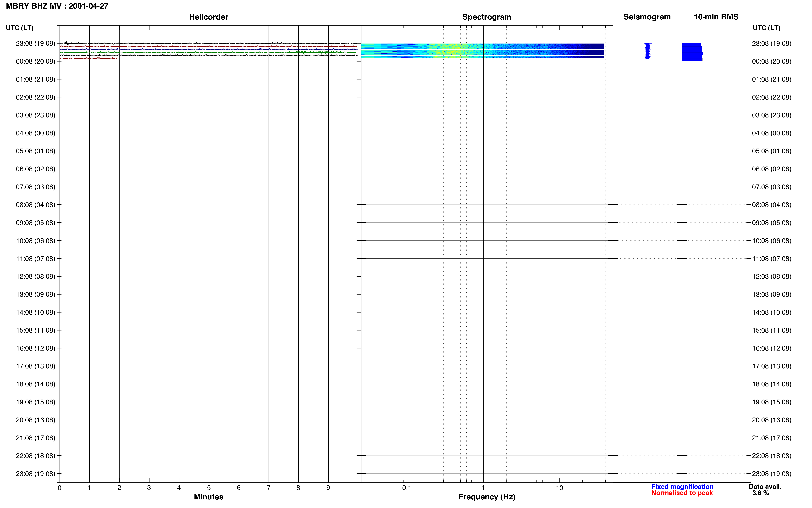Click the Frequency (Hz) axis label
This screenshot has width=812, height=508.
[487, 497]
